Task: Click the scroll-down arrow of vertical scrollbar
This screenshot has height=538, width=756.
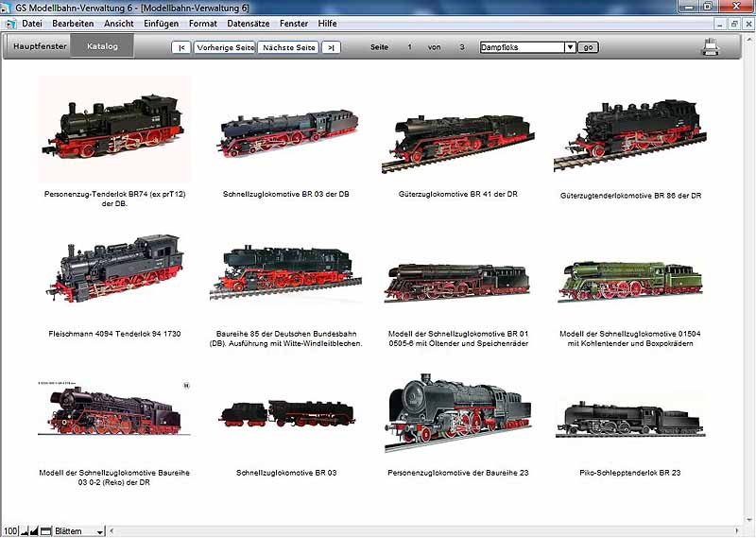Action: click(748, 520)
